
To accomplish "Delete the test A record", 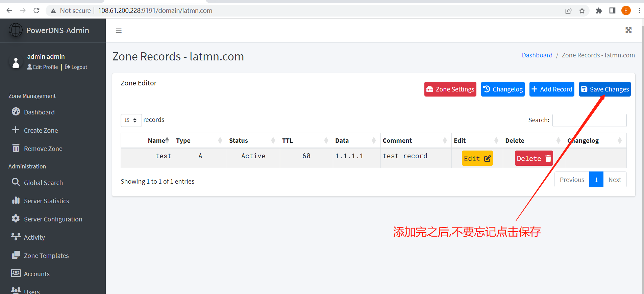I will tap(534, 158).
